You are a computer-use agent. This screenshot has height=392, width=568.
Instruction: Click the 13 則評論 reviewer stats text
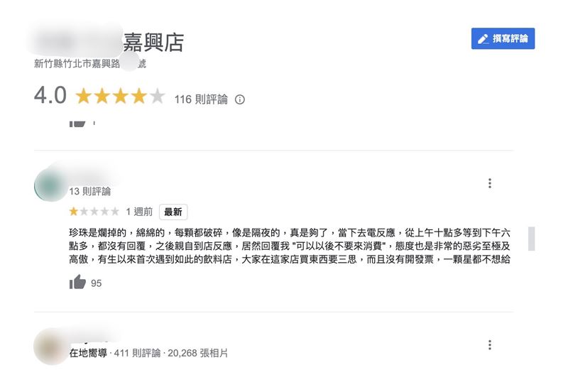(90, 191)
